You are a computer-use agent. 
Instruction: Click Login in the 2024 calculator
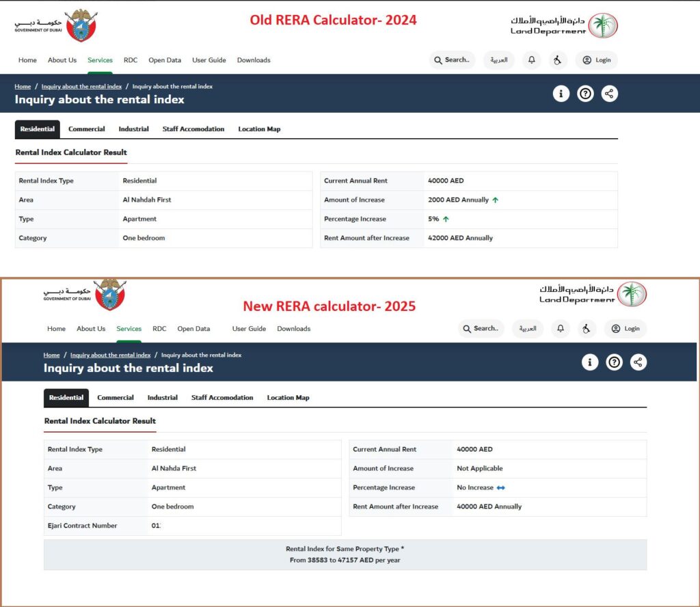[x=596, y=59]
